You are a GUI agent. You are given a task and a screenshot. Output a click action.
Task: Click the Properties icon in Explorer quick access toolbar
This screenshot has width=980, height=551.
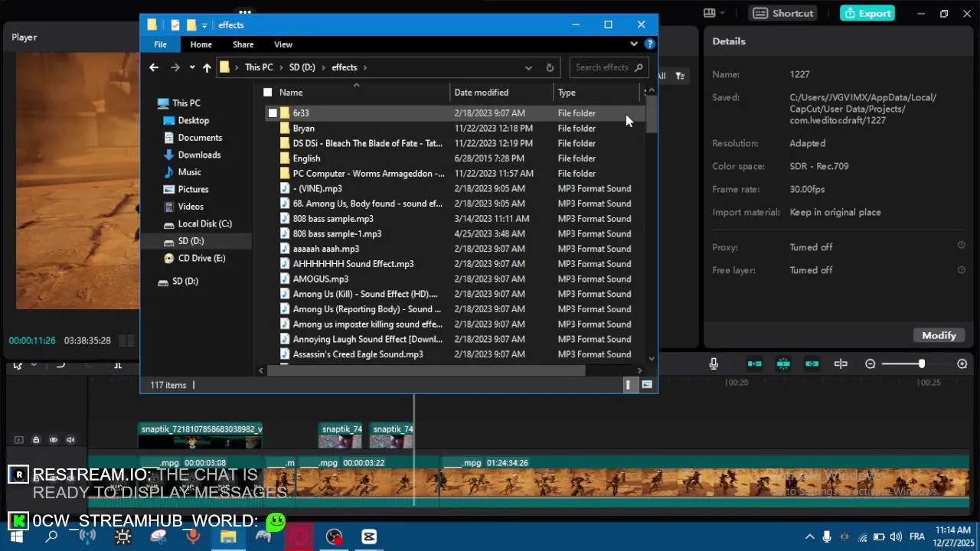pos(175,25)
